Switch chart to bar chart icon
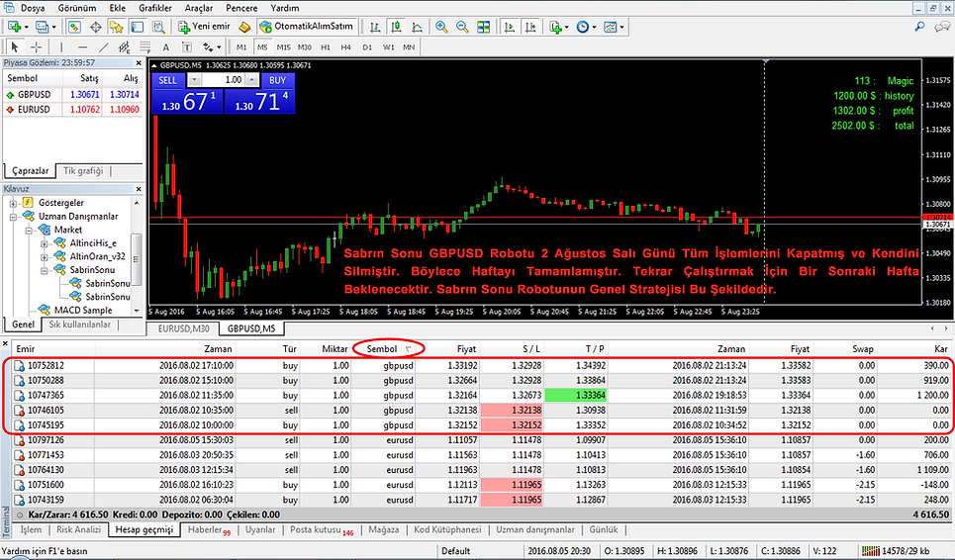The height and width of the screenshot is (560, 955). 375,27
